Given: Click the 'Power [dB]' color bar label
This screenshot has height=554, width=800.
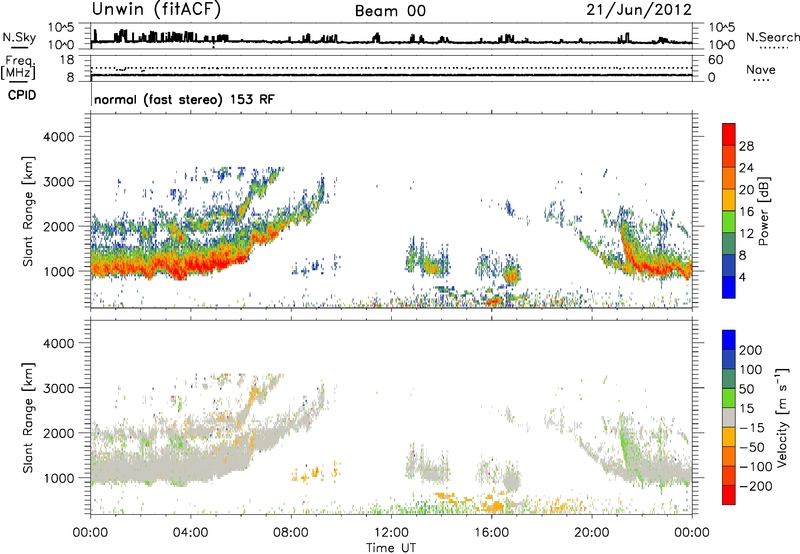Looking at the screenshot, I should pyautogui.click(x=764, y=211).
